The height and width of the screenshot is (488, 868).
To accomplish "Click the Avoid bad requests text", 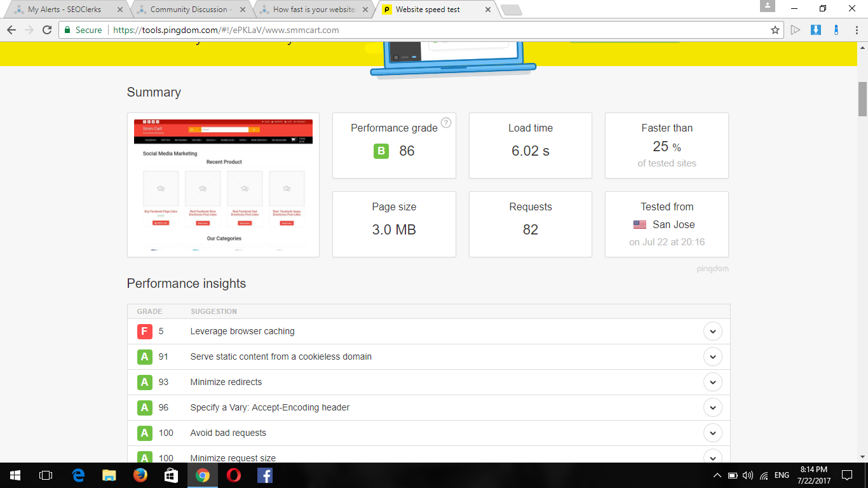I will 228,433.
